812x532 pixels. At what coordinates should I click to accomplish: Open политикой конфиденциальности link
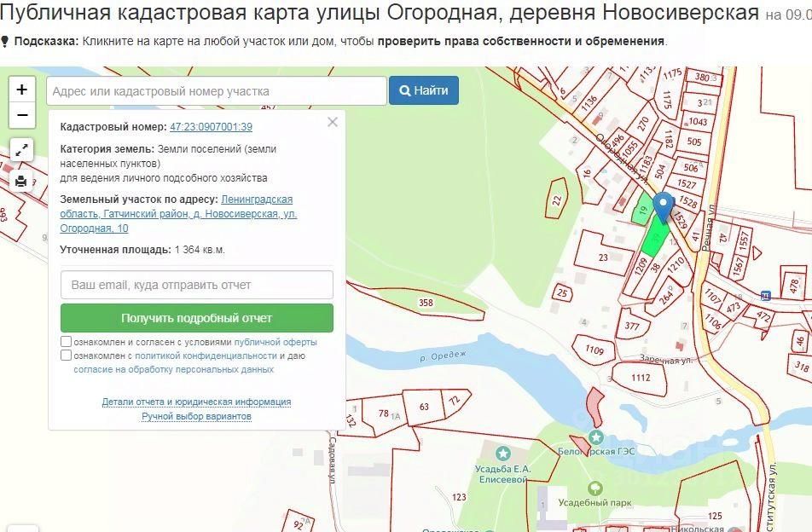[206, 356]
